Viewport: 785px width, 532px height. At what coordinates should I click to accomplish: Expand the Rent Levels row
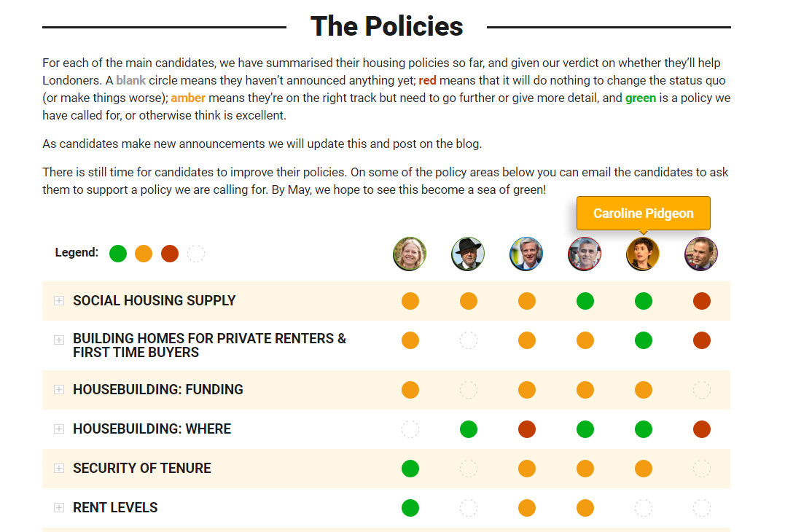[59, 508]
